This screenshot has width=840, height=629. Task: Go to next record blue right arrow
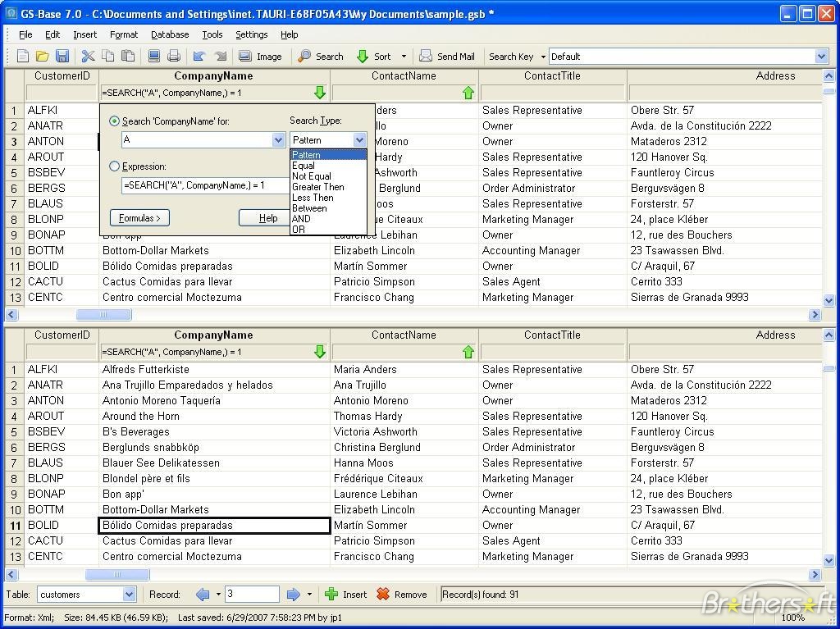click(x=294, y=595)
